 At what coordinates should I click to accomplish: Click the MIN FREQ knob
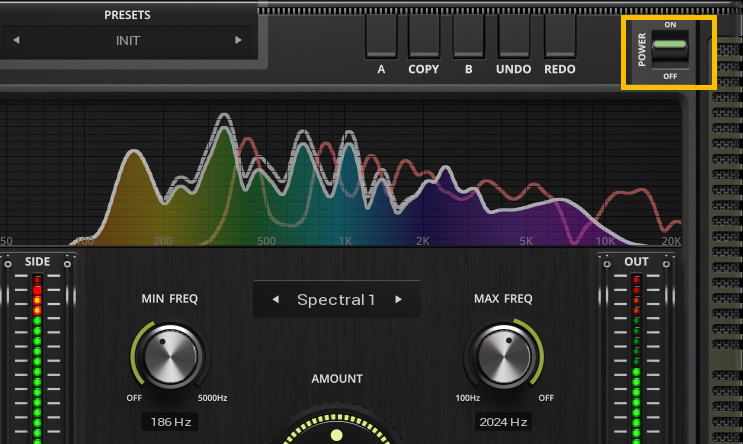click(170, 355)
